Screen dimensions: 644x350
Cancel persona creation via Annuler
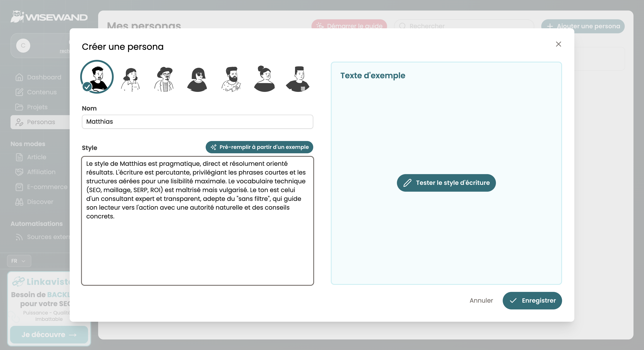click(x=481, y=300)
